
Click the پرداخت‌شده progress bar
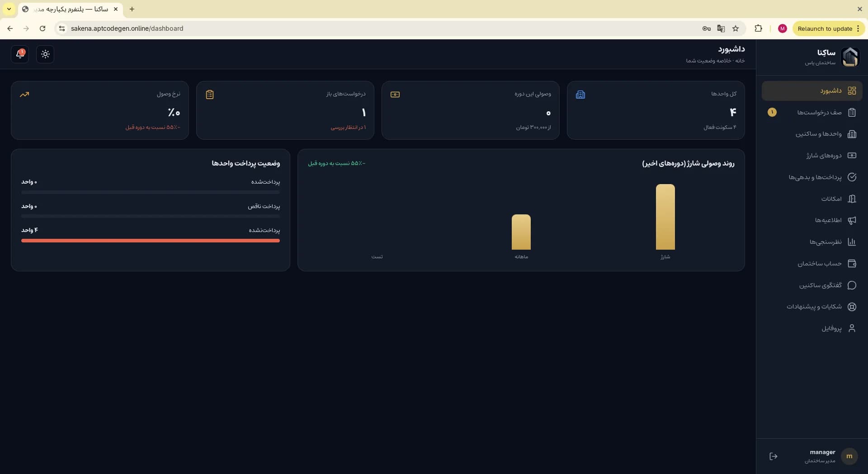151,192
